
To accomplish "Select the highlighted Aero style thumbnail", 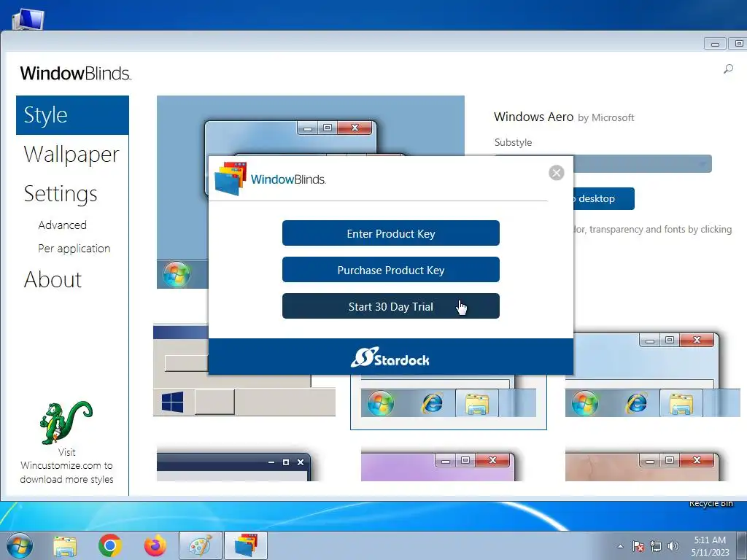I will coord(449,402).
